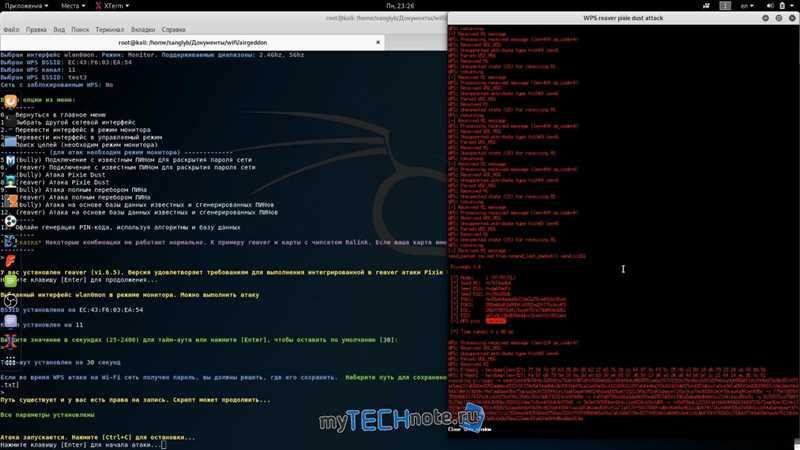Click option 'Выбрать другой сетевой интерфейс'
The height and width of the screenshot is (450, 800).
(x=76, y=122)
